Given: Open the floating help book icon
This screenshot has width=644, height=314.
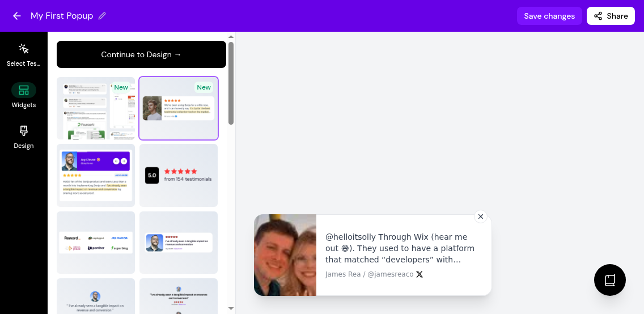Looking at the screenshot, I should click(609, 280).
